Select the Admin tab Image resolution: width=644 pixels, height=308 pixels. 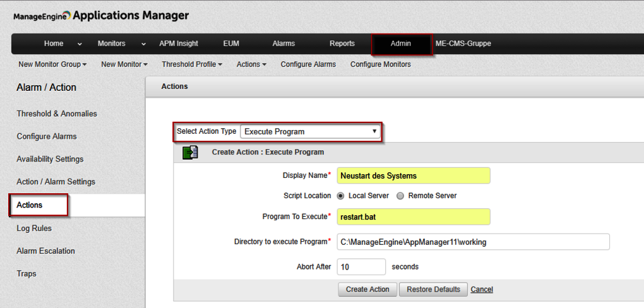[402, 44]
